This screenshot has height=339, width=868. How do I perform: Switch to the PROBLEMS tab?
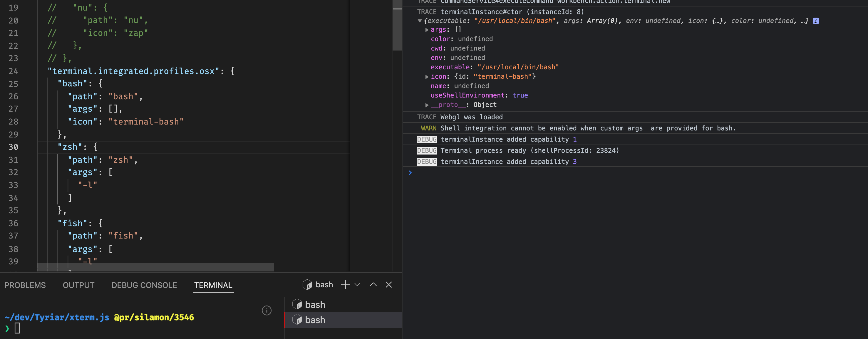[x=25, y=285]
